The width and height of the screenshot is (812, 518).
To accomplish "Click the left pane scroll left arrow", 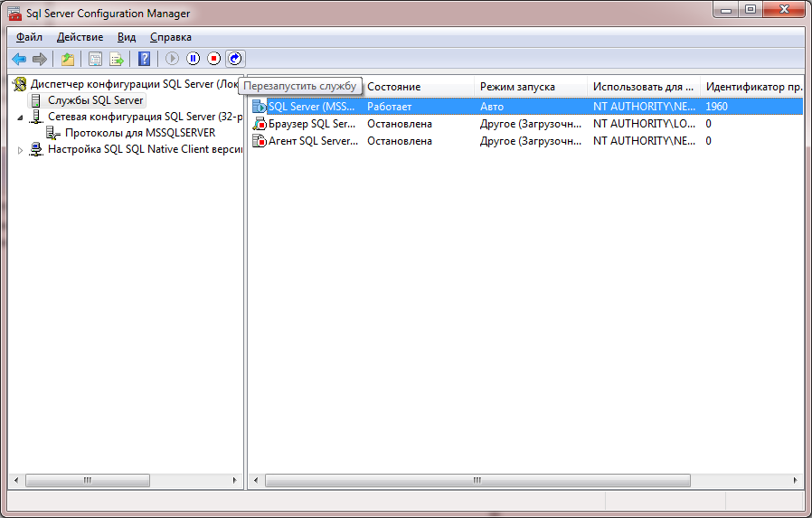I will [16, 481].
